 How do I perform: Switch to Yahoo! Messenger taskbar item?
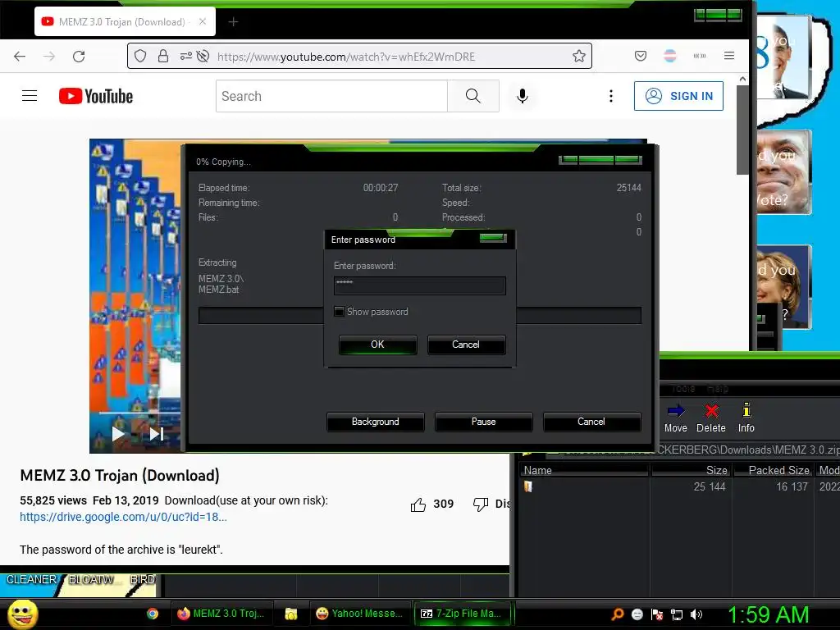point(360,614)
